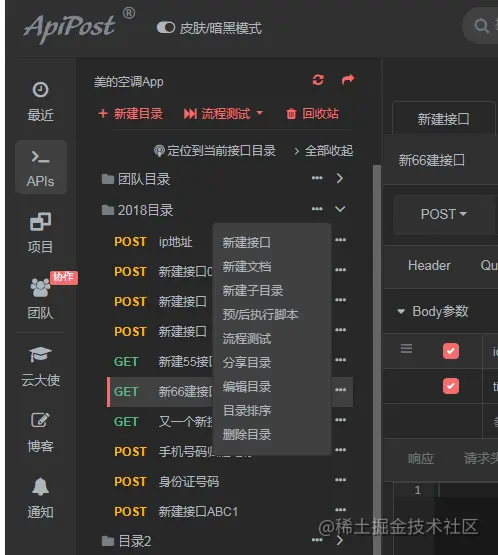Expand the 团队目录 folder chevron
Viewport: 498px width, 555px height.
pyautogui.click(x=340, y=178)
